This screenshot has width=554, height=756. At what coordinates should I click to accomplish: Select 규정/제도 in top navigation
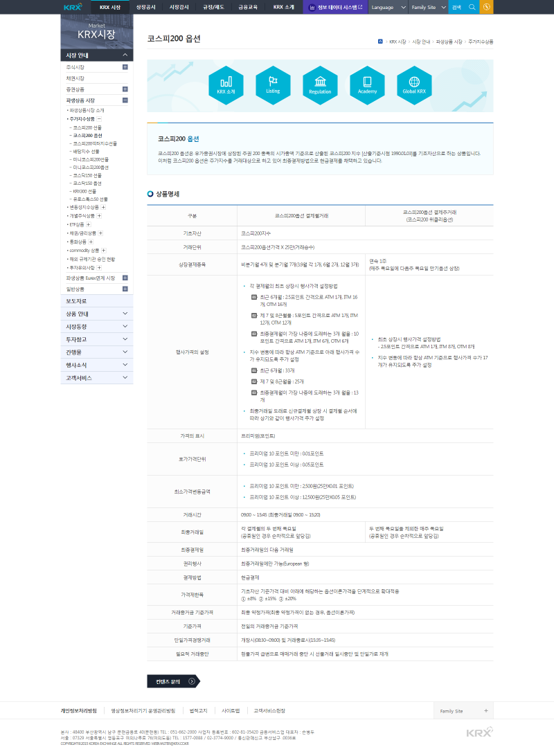(x=213, y=7)
